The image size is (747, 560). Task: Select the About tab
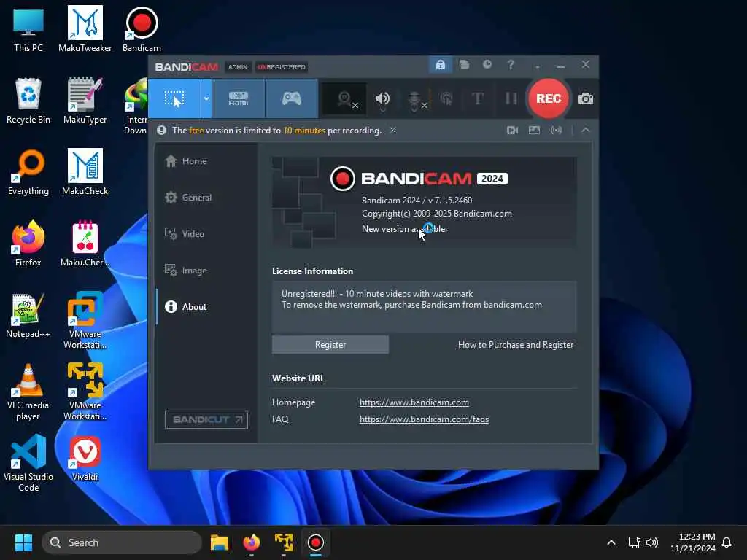tap(206, 307)
